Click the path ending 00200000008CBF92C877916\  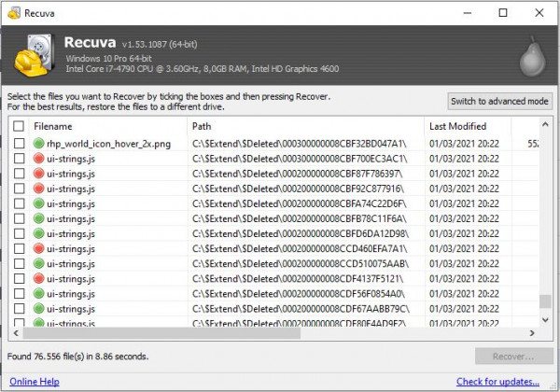click(299, 189)
